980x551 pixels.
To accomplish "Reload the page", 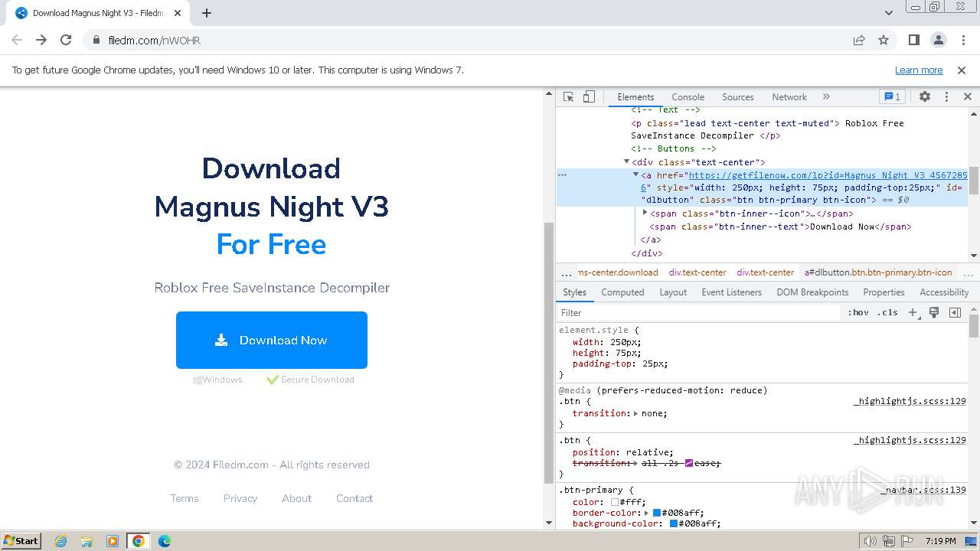I will [66, 40].
